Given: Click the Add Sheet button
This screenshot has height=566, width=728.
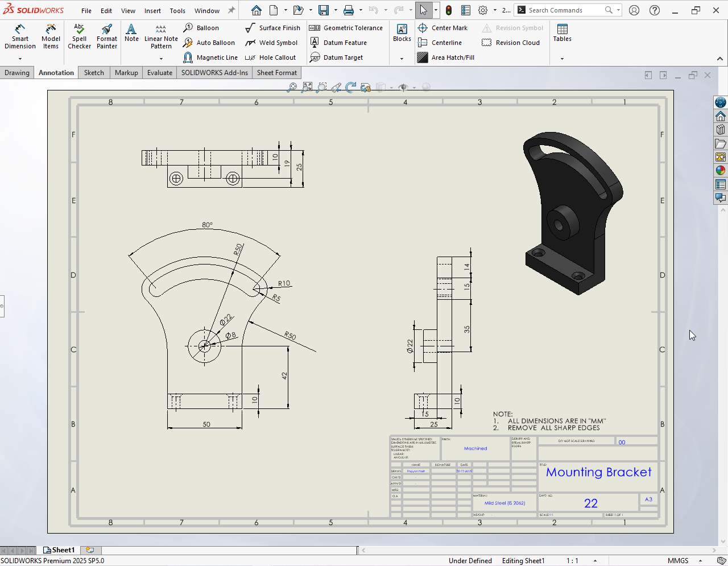Looking at the screenshot, I should (90, 550).
